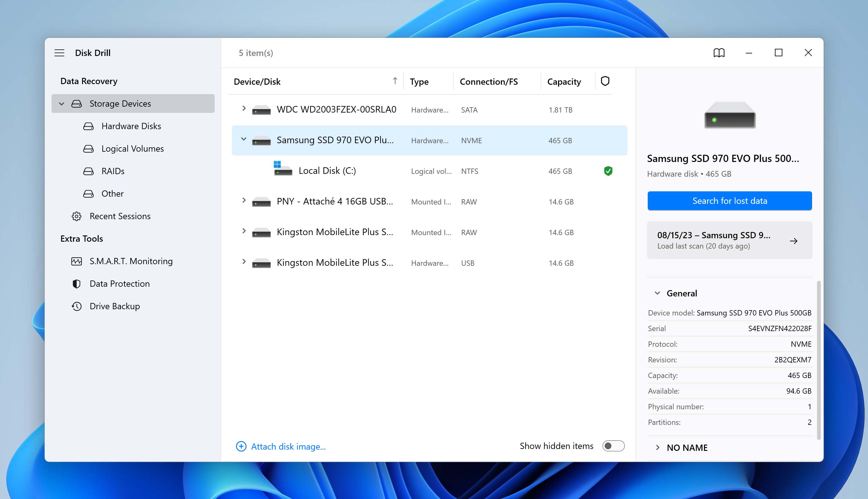This screenshot has height=499, width=868.
Task: Click the Logical Volumes icon
Action: coord(88,149)
